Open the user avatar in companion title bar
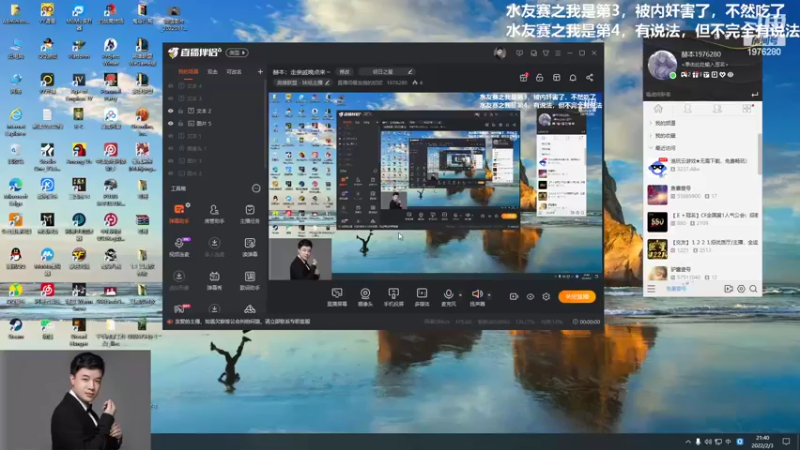 coord(499,53)
